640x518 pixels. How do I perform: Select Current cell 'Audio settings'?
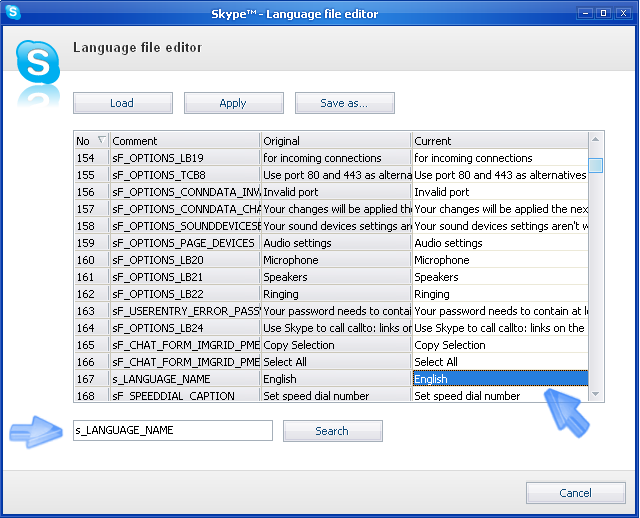(500, 243)
